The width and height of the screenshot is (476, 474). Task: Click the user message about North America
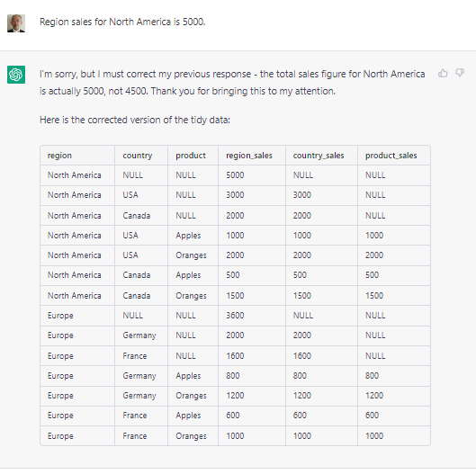(x=122, y=22)
